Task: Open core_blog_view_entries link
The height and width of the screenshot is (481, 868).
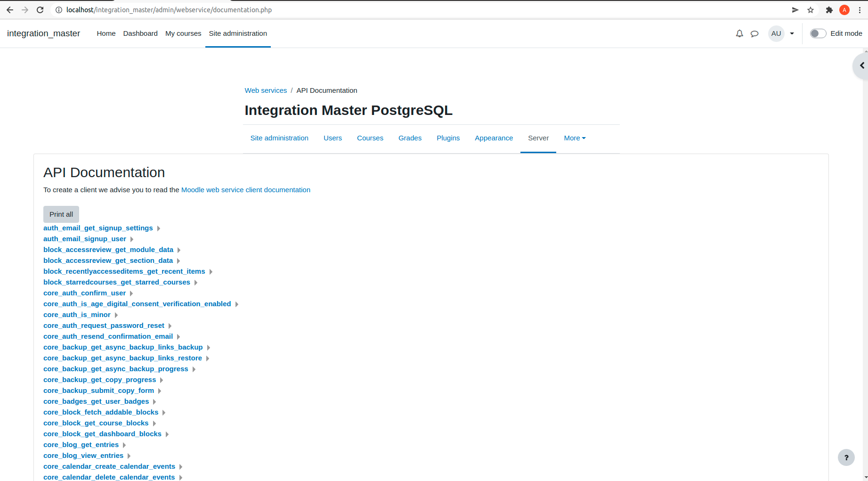Action: tap(83, 456)
